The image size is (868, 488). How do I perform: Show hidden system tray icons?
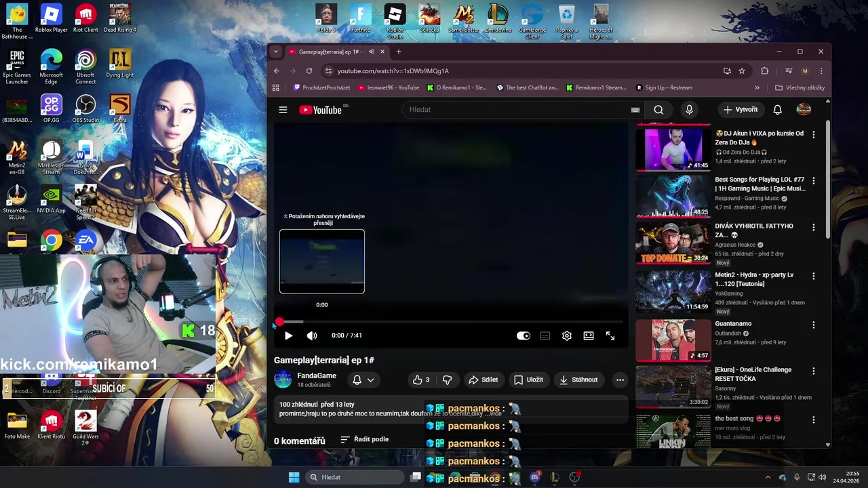point(768,477)
